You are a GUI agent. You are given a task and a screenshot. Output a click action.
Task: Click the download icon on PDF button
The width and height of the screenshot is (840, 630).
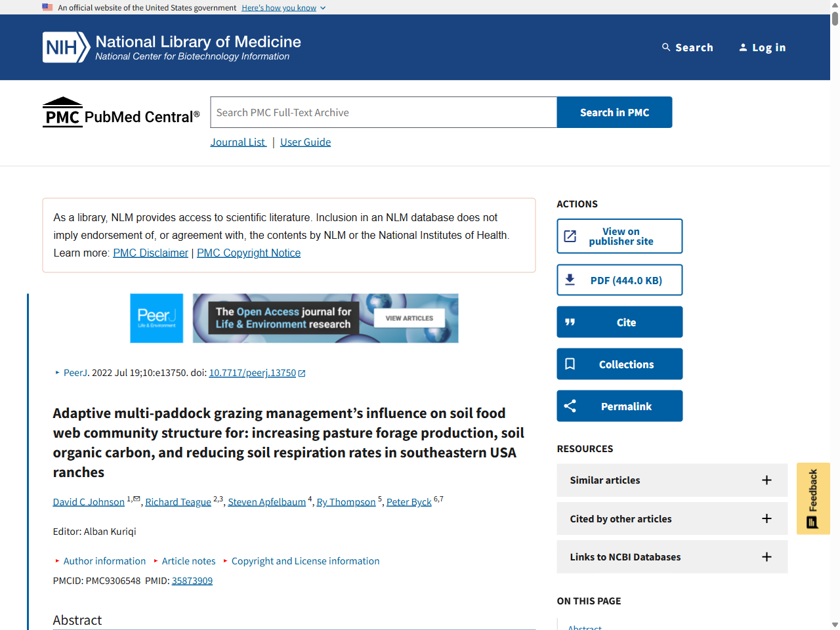[570, 280]
